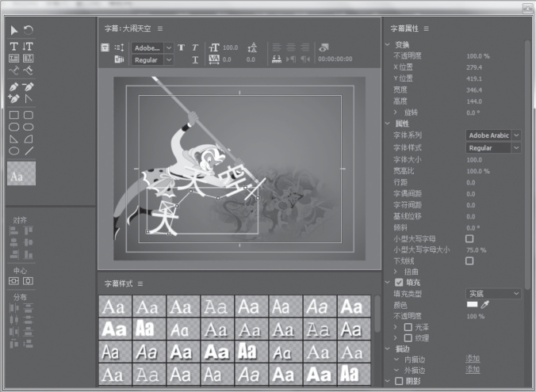Screen dimensions: 536x392
Task: Select the Selection arrow tool
Action: 14,30
